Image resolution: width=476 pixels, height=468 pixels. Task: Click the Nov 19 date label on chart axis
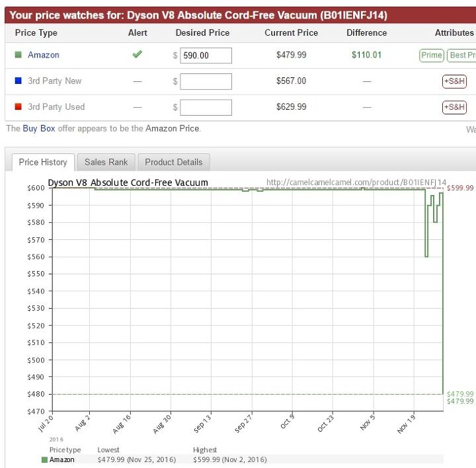pyautogui.click(x=406, y=424)
